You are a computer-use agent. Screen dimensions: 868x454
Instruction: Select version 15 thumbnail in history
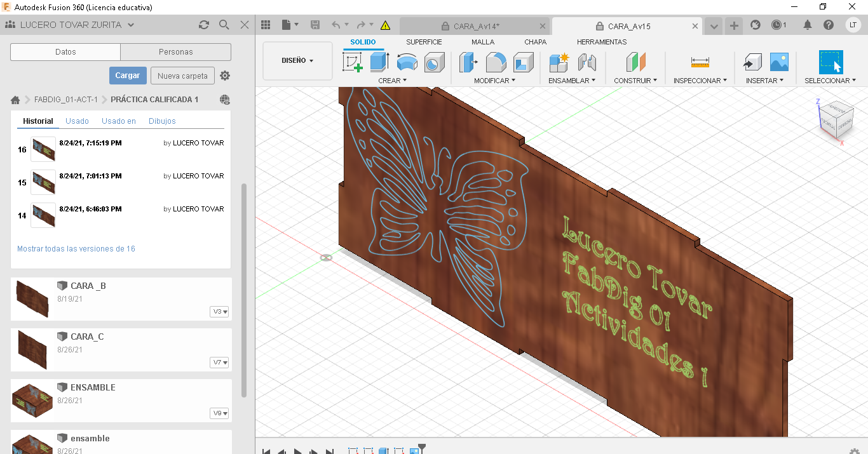[x=43, y=182]
